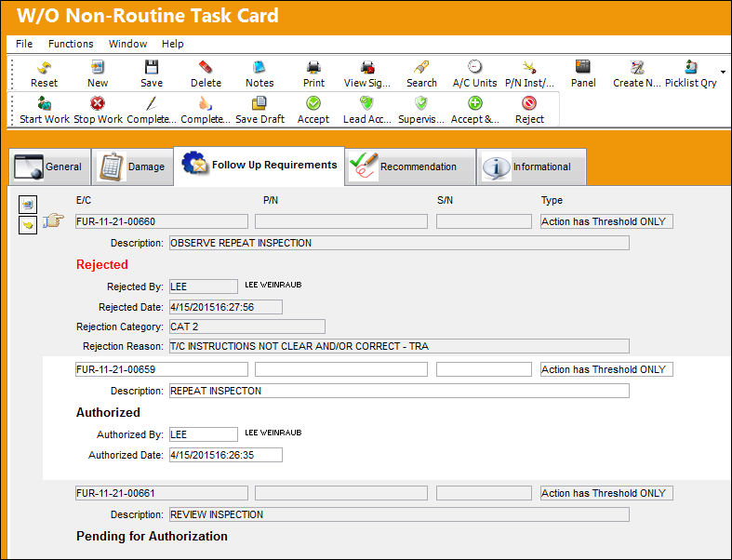Click Type field on FUR-11-21-00660 row
732x560 pixels.
606,221
